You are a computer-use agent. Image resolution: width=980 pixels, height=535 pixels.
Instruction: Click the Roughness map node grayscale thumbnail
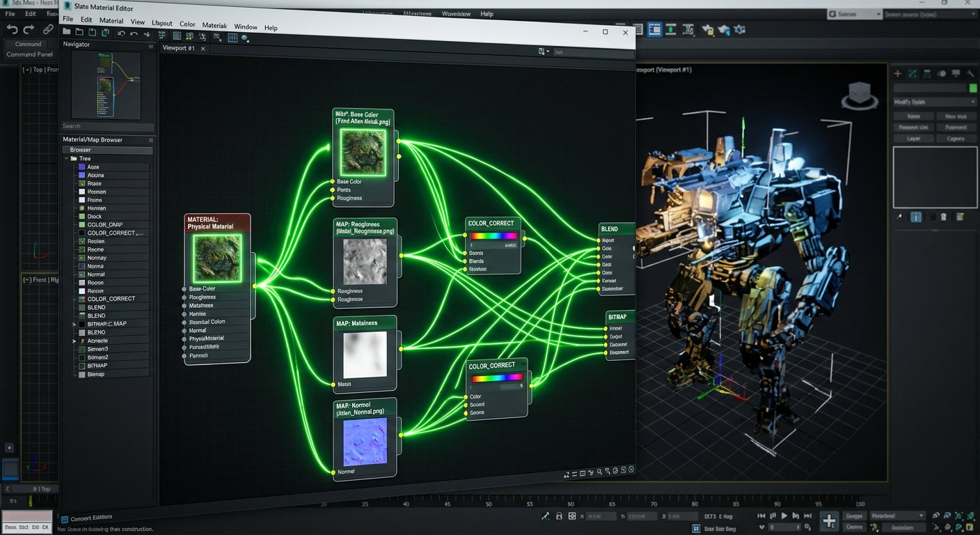(365, 261)
